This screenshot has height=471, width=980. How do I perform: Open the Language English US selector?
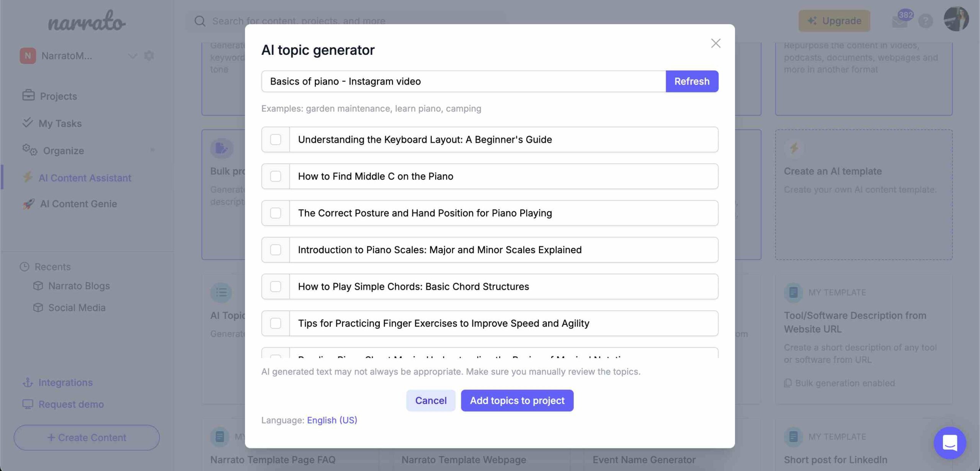point(332,419)
